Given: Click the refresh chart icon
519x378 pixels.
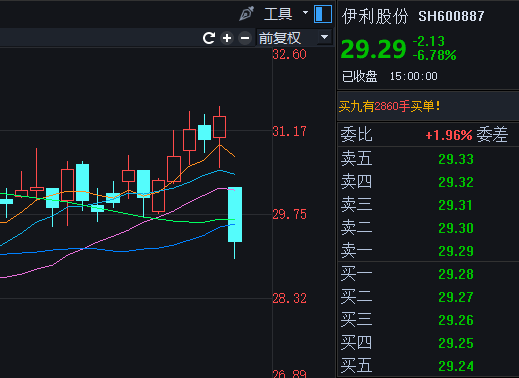Looking at the screenshot, I should tap(209, 38).
